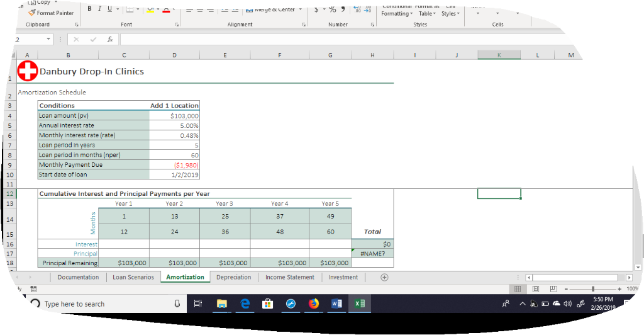Open Microsoft Store from the taskbar
The height and width of the screenshot is (335, 644).
click(x=268, y=304)
